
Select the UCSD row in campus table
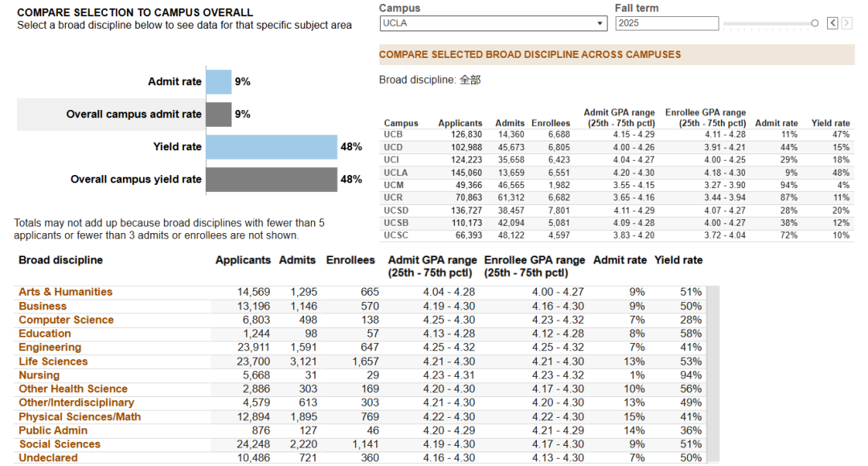coord(616,211)
